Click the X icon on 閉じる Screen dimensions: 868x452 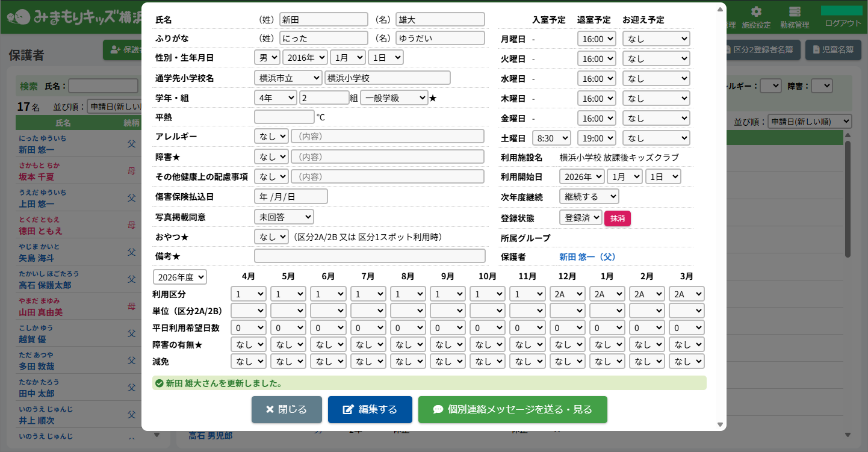click(x=270, y=410)
